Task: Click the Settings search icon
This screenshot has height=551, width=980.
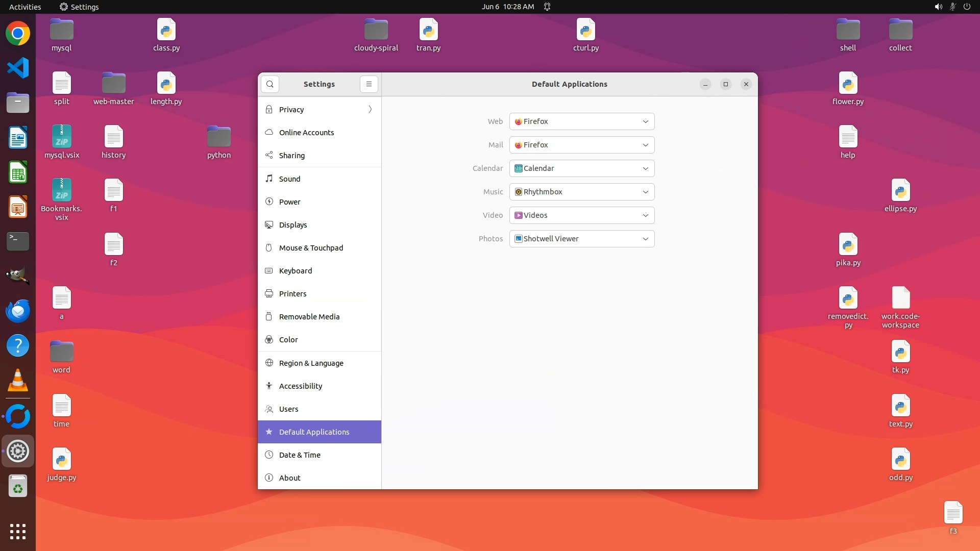Action: (x=270, y=84)
